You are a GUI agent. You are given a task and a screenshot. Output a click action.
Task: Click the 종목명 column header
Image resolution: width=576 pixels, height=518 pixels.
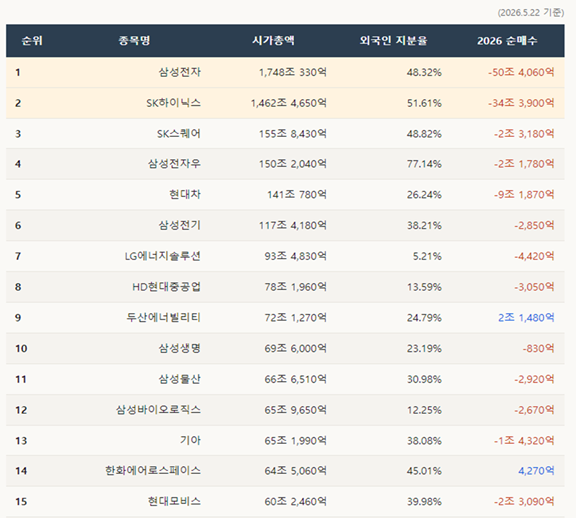(x=134, y=40)
